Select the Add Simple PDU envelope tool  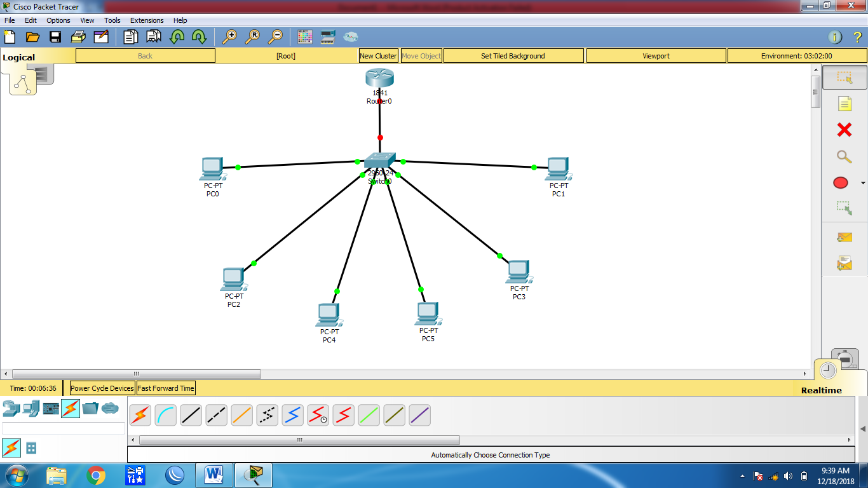coord(843,237)
